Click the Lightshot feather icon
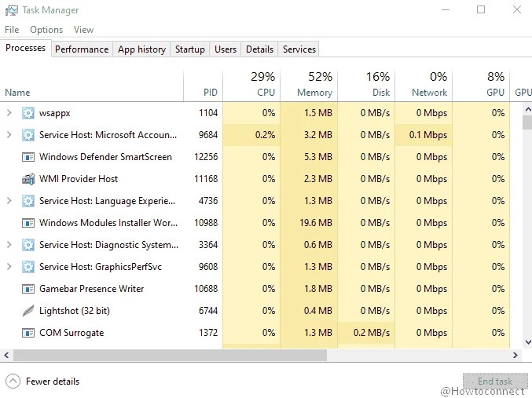This screenshot has width=532, height=398. [x=28, y=311]
